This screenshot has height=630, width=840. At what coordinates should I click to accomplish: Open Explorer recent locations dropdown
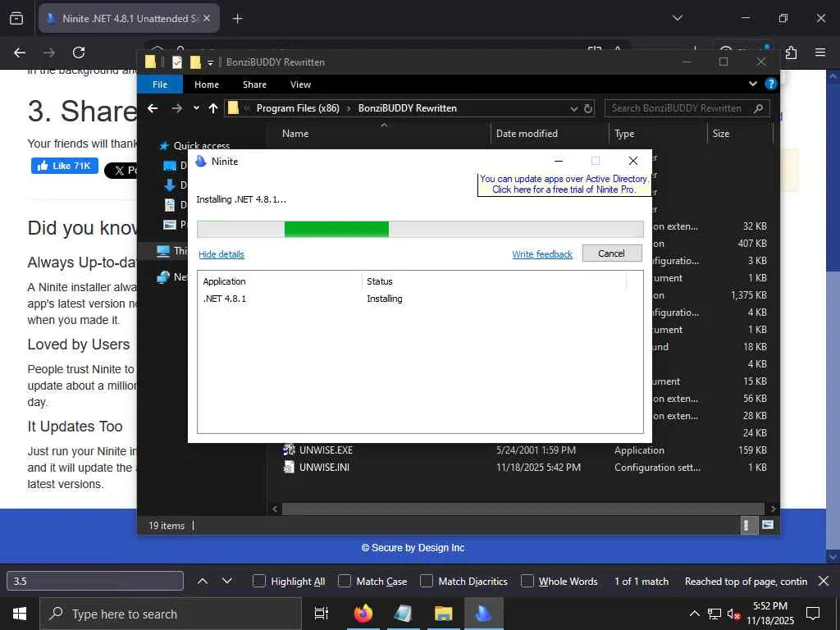(196, 108)
